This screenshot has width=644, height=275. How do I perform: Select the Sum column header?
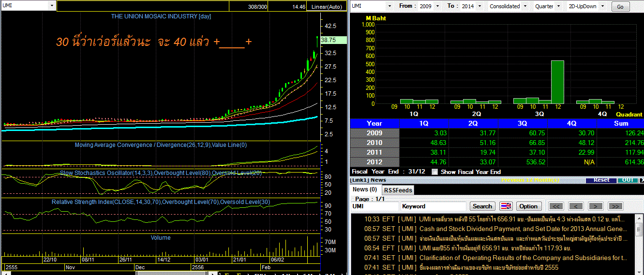(620, 123)
